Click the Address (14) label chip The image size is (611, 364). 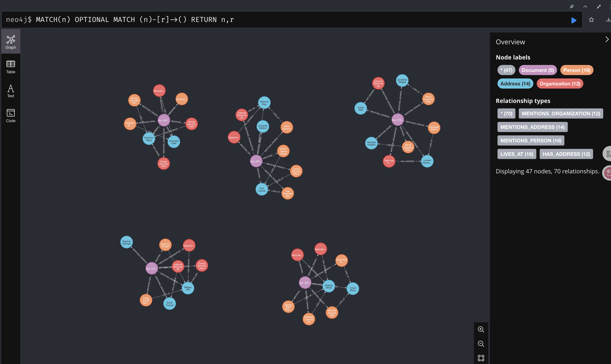[515, 84]
